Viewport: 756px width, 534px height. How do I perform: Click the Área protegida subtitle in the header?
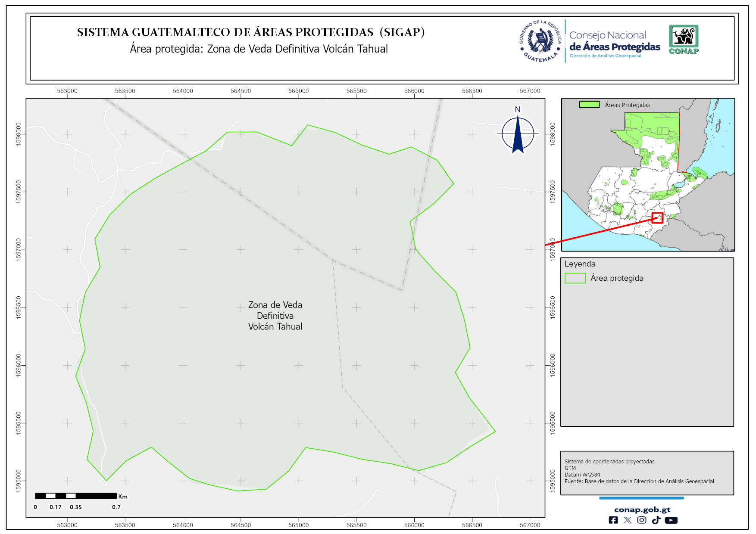tap(259, 49)
